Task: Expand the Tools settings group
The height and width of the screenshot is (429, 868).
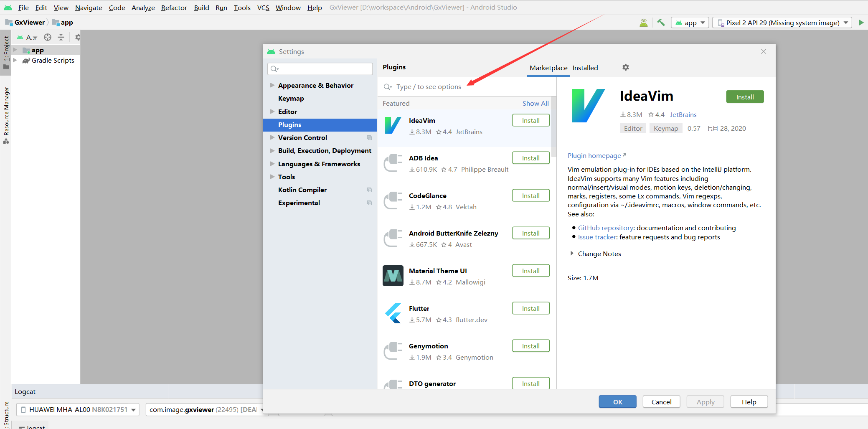Action: [x=272, y=177]
